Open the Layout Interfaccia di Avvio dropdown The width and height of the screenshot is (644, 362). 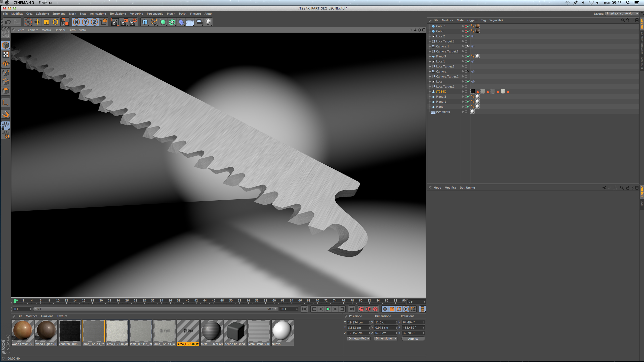tap(622, 14)
